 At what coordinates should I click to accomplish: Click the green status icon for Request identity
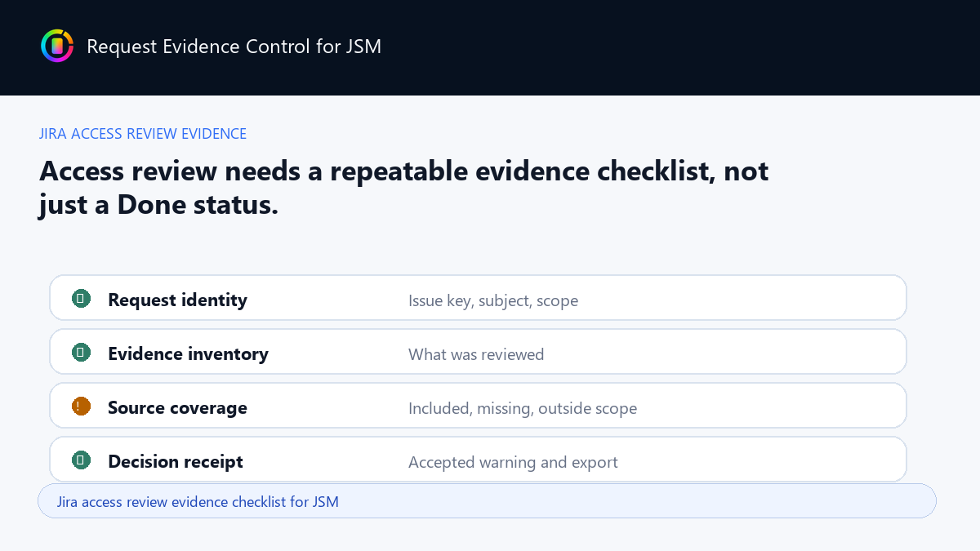[81, 299]
